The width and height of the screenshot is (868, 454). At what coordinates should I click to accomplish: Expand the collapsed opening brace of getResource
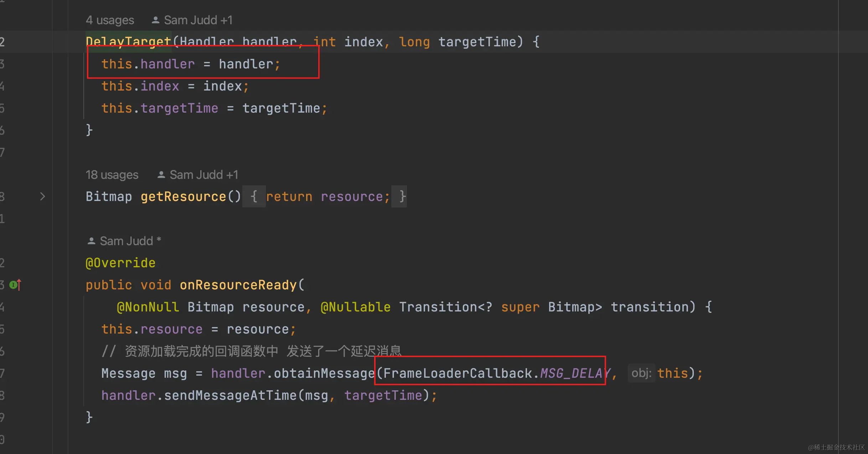254,196
